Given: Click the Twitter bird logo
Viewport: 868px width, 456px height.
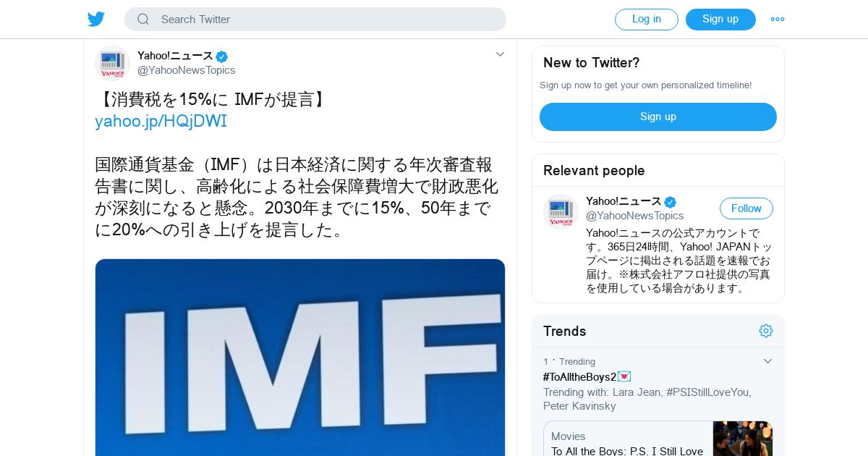Looking at the screenshot, I should click(96, 20).
